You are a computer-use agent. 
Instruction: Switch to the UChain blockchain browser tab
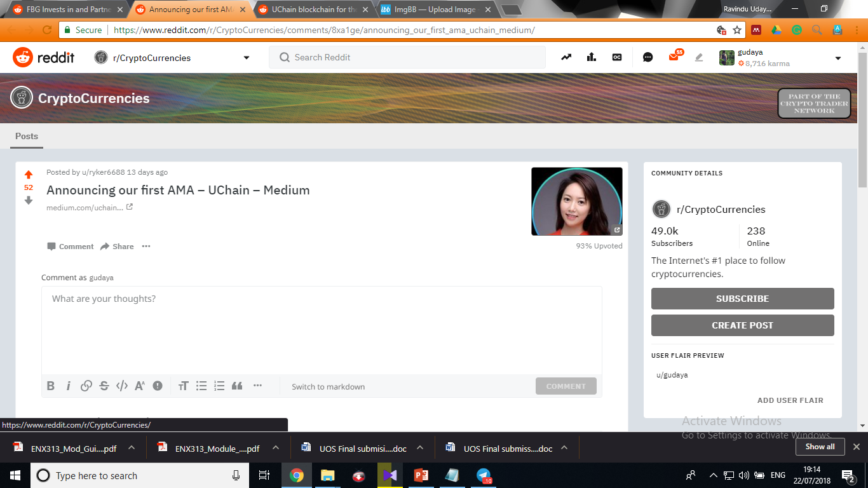coord(313,10)
